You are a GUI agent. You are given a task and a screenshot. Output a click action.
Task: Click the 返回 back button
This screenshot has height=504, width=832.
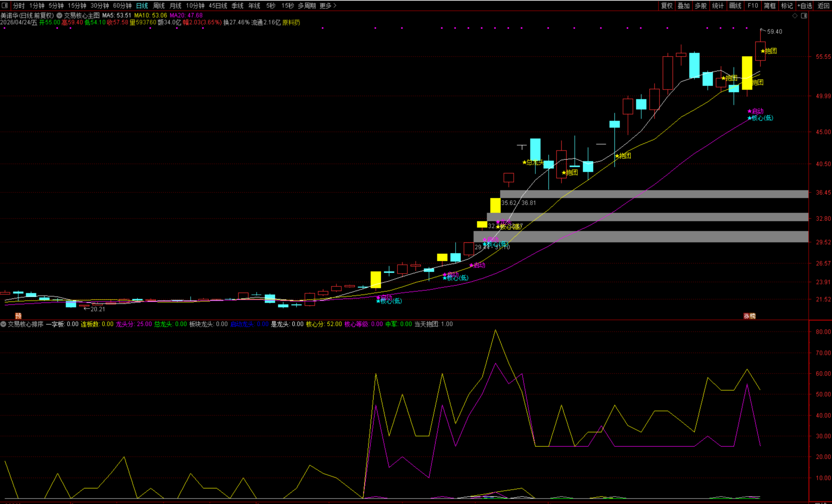pos(823,6)
